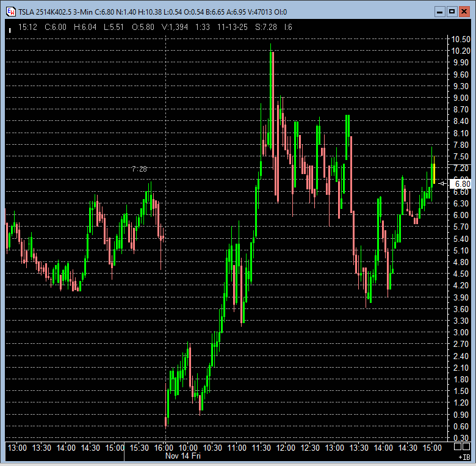Click the left-pointing arrow beside 6.80 price
476x466 pixels.
tap(443, 183)
